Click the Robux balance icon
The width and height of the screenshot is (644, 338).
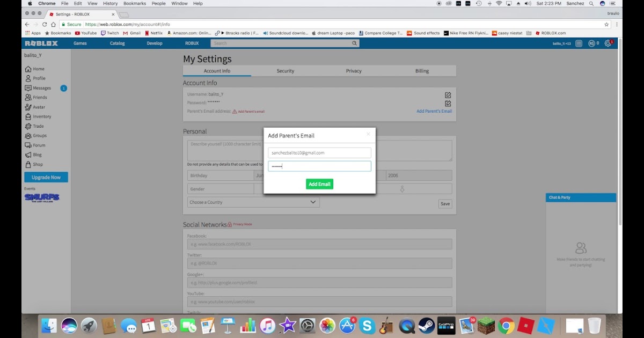pyautogui.click(x=591, y=43)
